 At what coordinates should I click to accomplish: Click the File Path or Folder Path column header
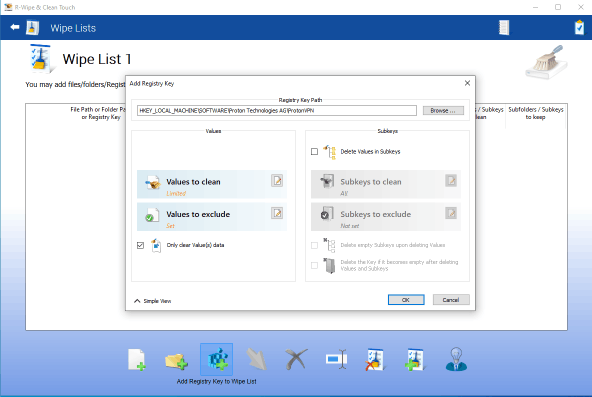(x=98, y=113)
